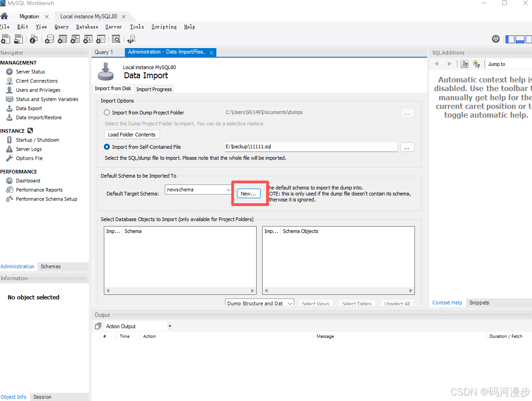Create new schema toolbar icon
The width and height of the screenshot is (532, 401).
(x=49, y=39)
